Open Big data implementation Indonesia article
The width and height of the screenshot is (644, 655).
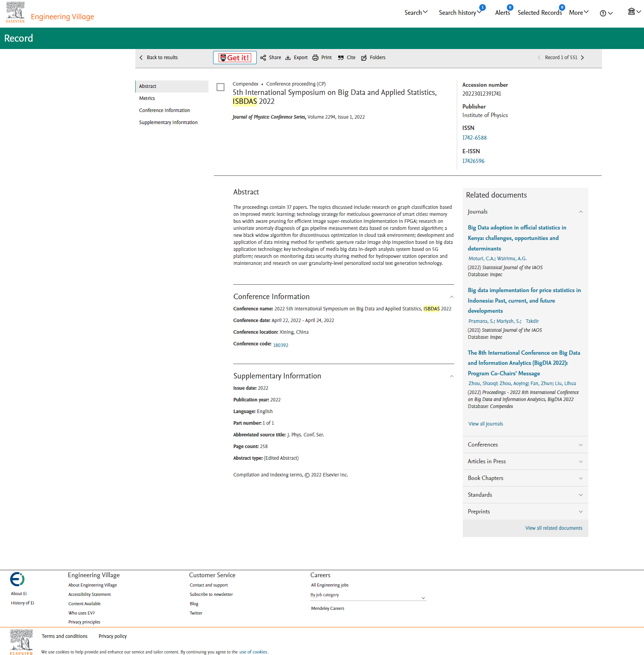(x=524, y=300)
